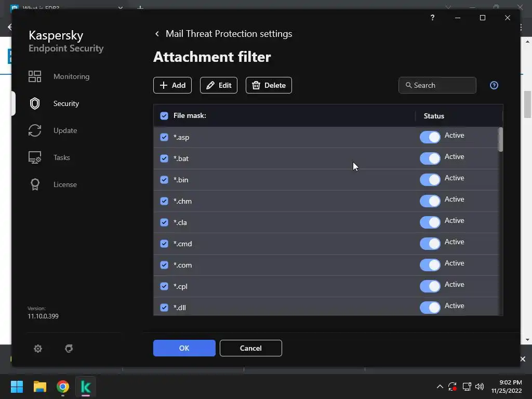532x399 pixels.
Task: Uncheck the *.asp checkbox
Action: point(164,137)
